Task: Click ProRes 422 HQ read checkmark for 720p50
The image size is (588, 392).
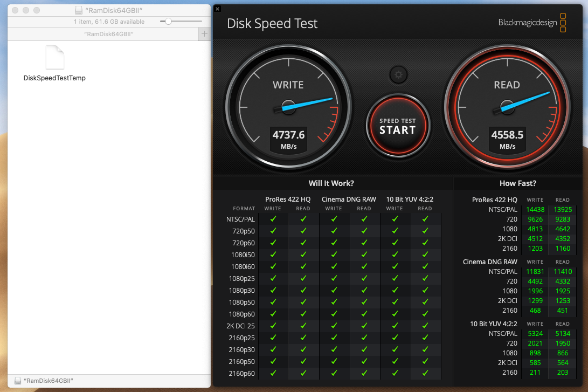Action: pyautogui.click(x=303, y=231)
